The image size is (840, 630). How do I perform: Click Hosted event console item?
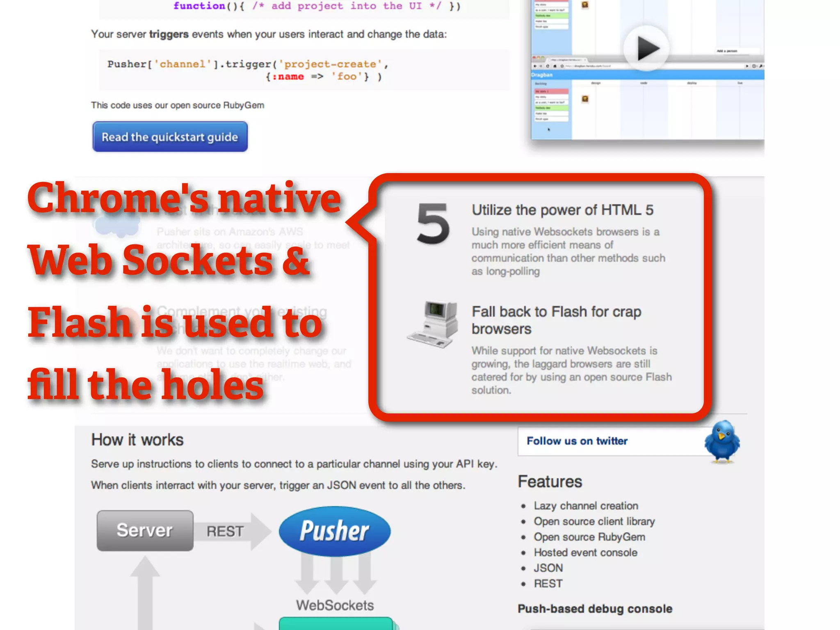coord(585,552)
